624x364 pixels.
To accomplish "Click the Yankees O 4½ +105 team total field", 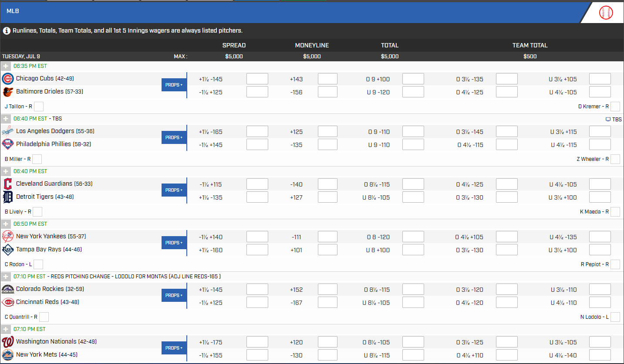I will [507, 237].
